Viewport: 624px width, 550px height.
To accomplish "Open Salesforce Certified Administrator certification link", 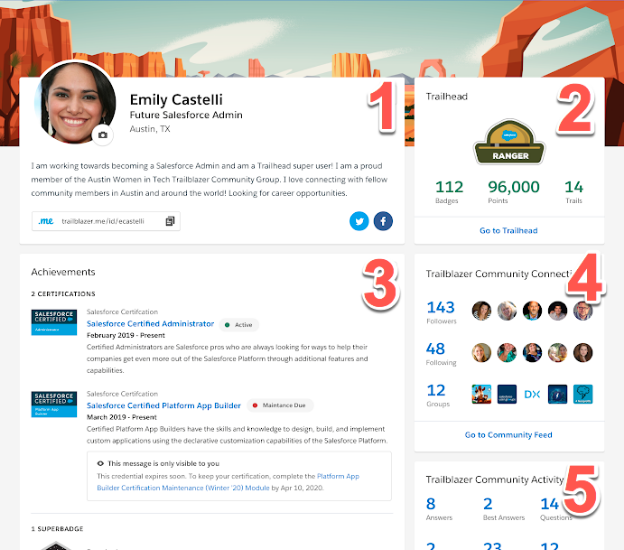I will 150,324.
